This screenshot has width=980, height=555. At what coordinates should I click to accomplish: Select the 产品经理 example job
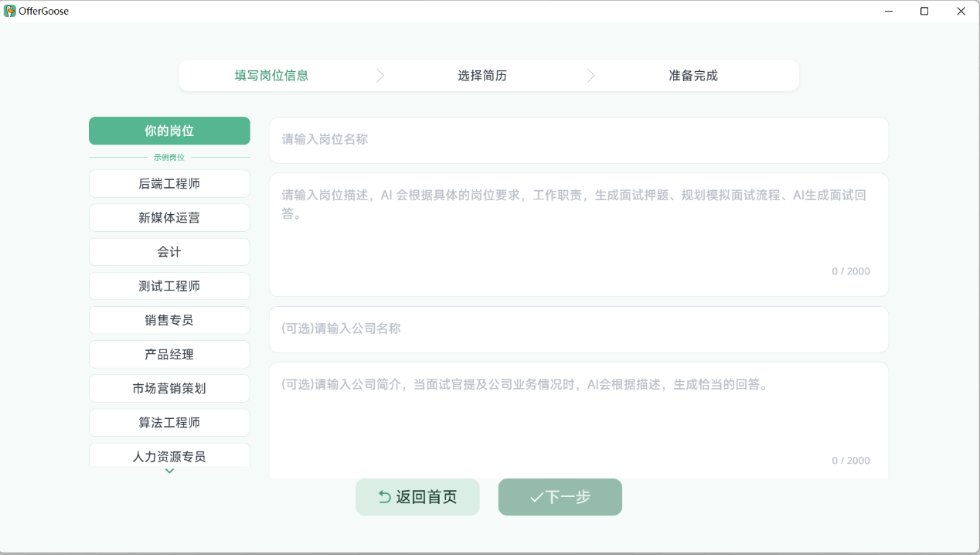point(169,354)
